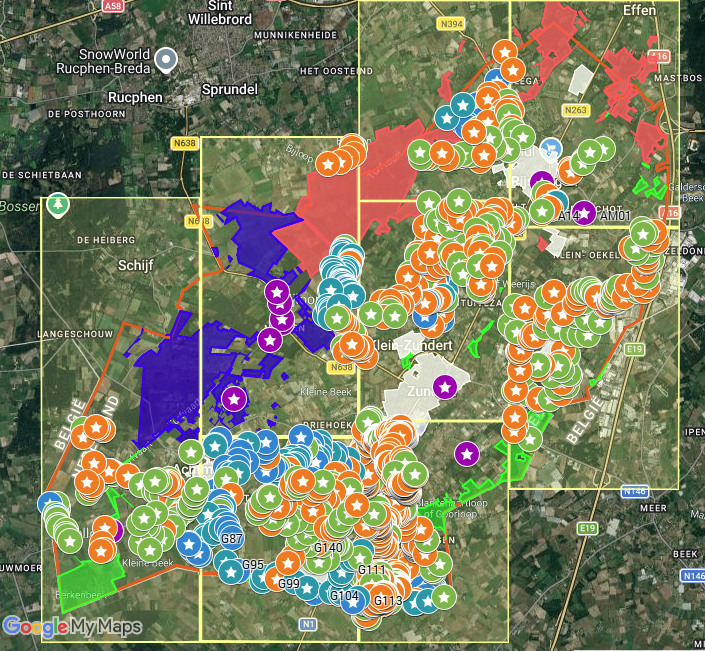Click the SnowWorld Rucphen-Breda location pin

(166, 59)
